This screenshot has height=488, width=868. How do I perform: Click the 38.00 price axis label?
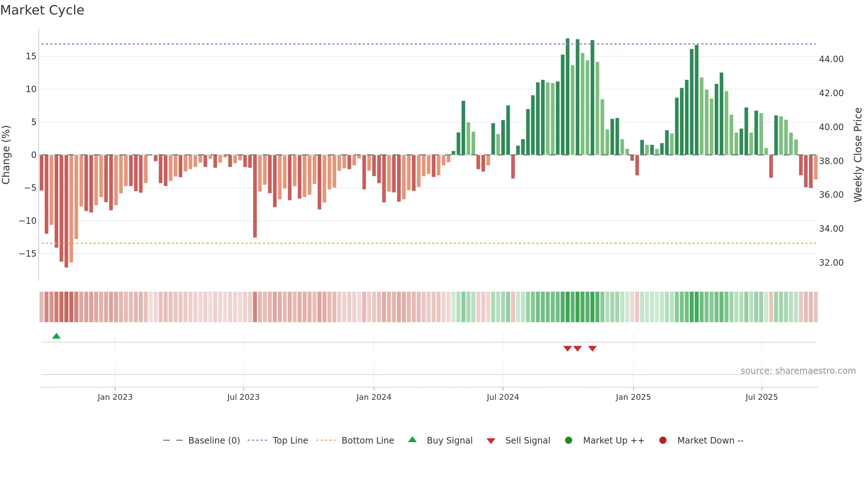click(831, 161)
